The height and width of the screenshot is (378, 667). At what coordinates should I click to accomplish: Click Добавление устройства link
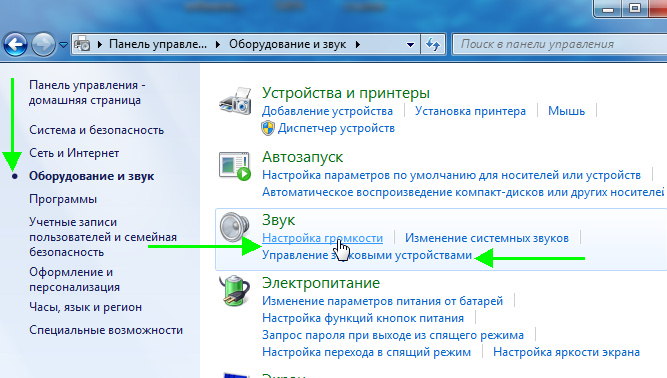click(x=327, y=111)
